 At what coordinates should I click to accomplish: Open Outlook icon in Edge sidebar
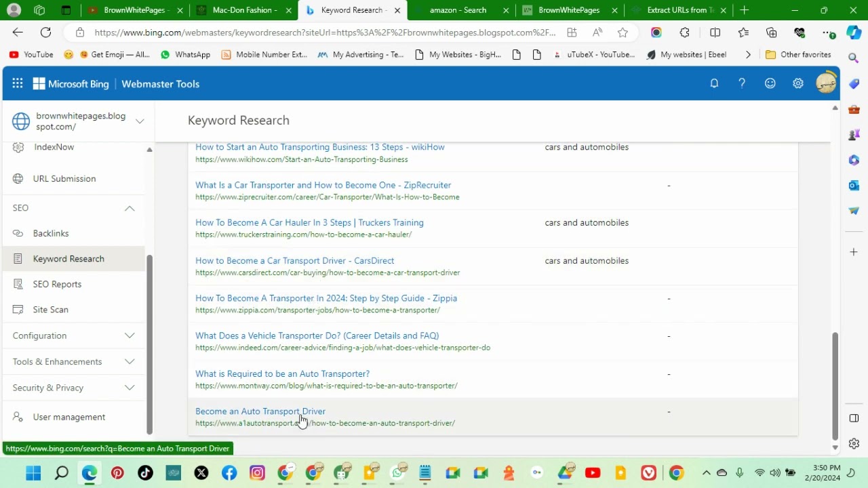pos(854,185)
